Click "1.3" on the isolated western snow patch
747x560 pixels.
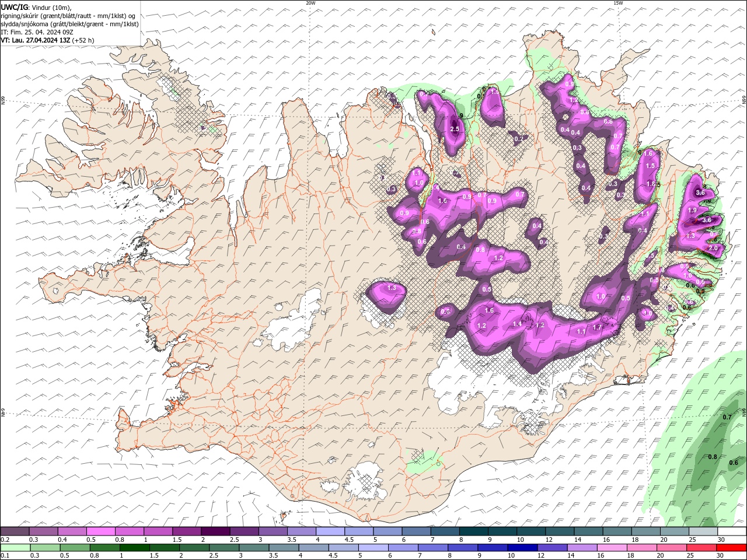[392, 288]
